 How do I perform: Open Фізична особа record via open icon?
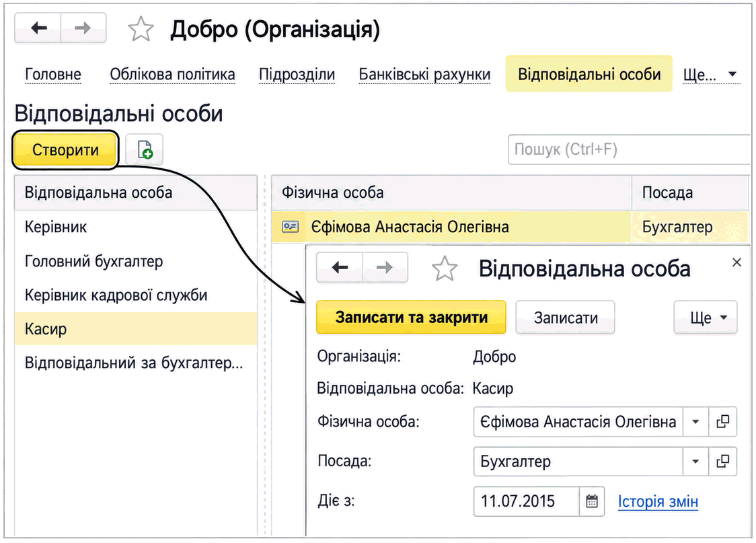tap(722, 422)
